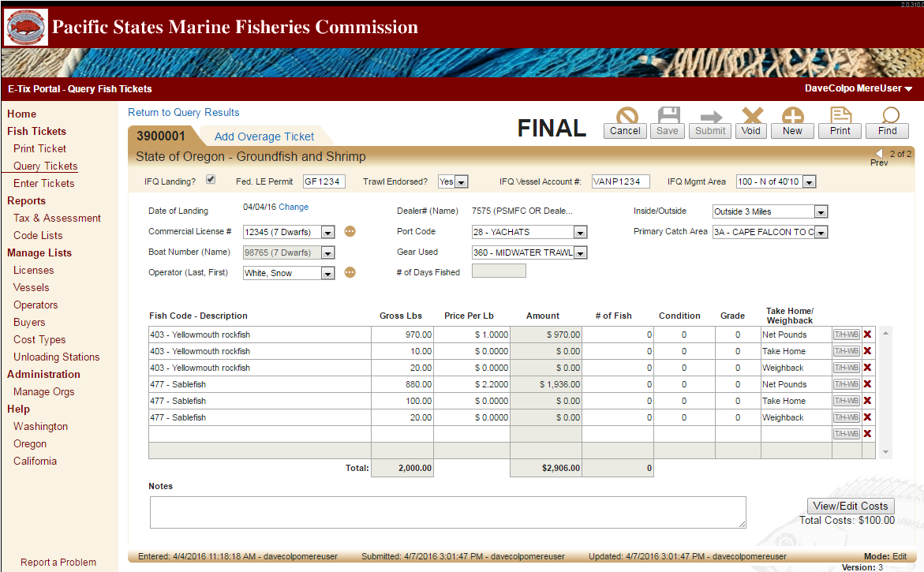Click the Save floppy disk icon
Image resolution: width=924 pixels, height=572 pixels.
pos(669,115)
